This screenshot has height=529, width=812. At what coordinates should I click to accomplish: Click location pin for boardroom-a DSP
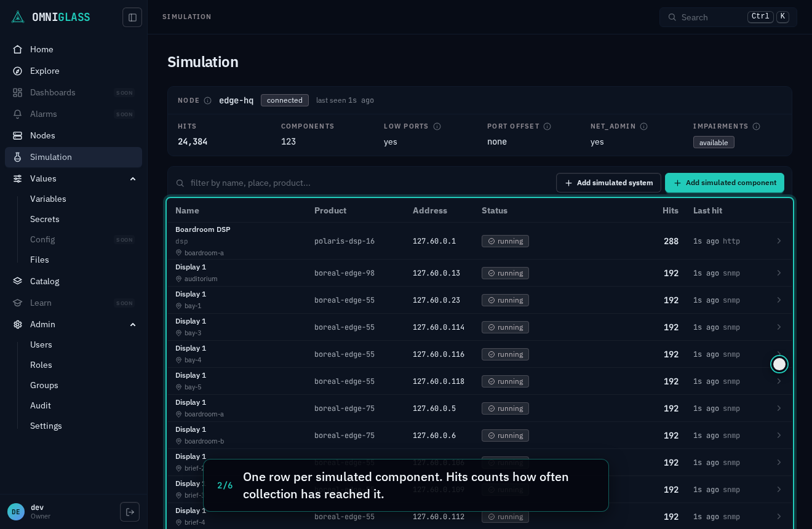(179, 253)
